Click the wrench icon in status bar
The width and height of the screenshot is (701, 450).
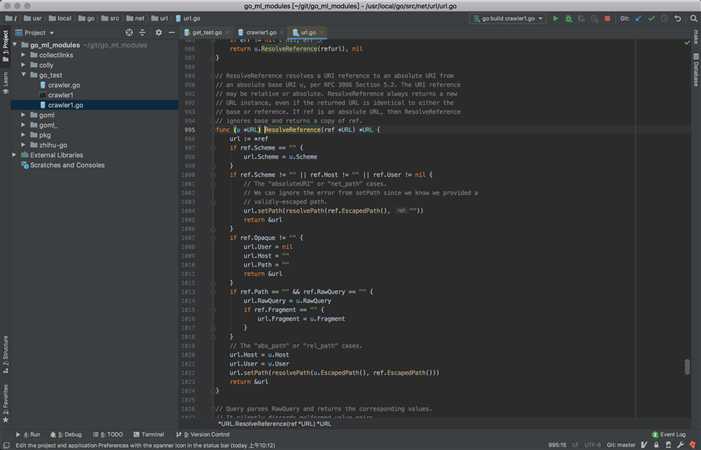click(x=680, y=445)
